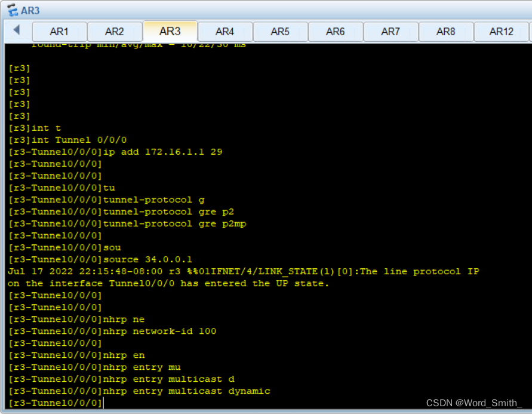Click the LINK_STATE log message line

click(243, 271)
